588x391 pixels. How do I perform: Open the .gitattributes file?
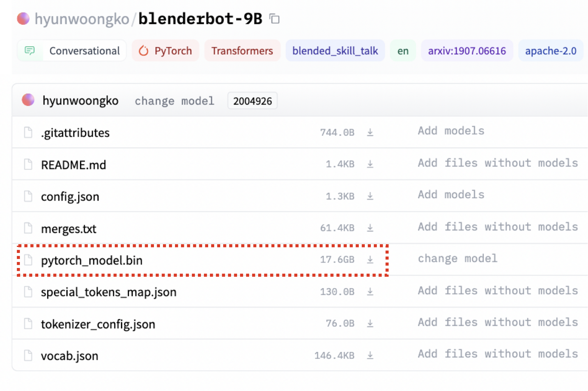[75, 133]
